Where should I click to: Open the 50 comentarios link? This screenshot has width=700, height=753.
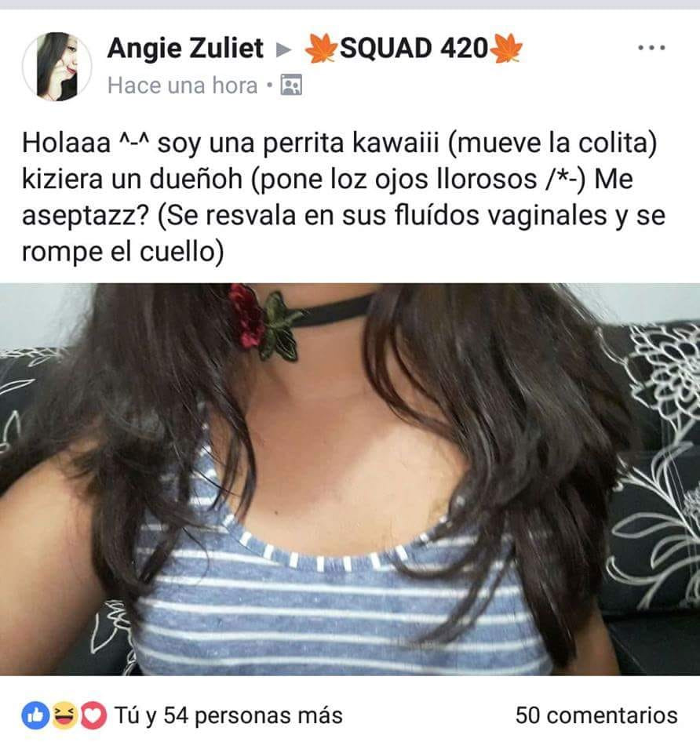pos(596,715)
